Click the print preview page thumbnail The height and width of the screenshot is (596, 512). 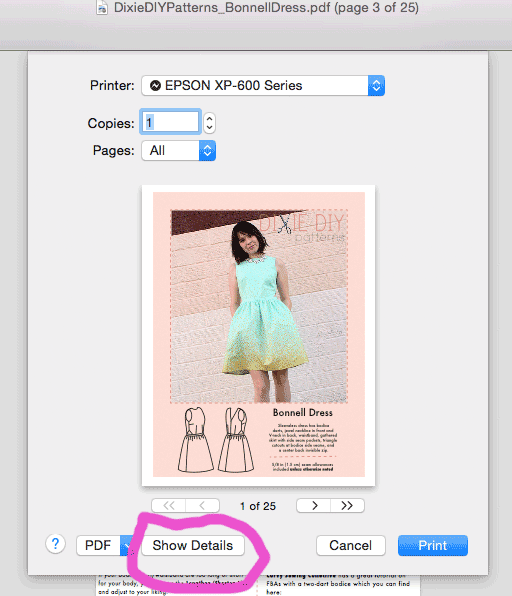point(258,335)
